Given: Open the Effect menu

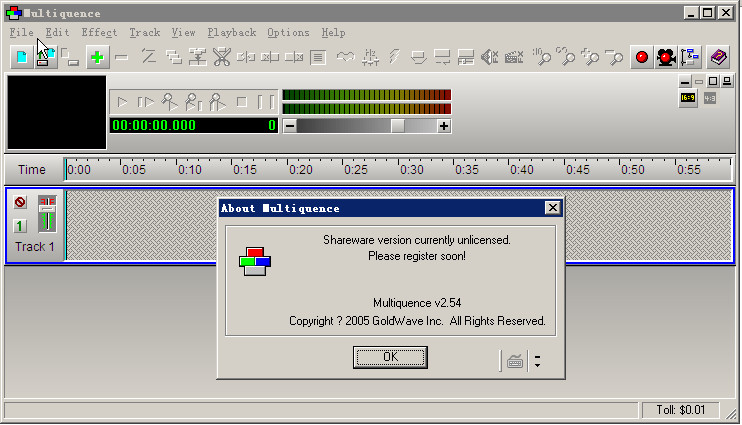Looking at the screenshot, I should [99, 33].
